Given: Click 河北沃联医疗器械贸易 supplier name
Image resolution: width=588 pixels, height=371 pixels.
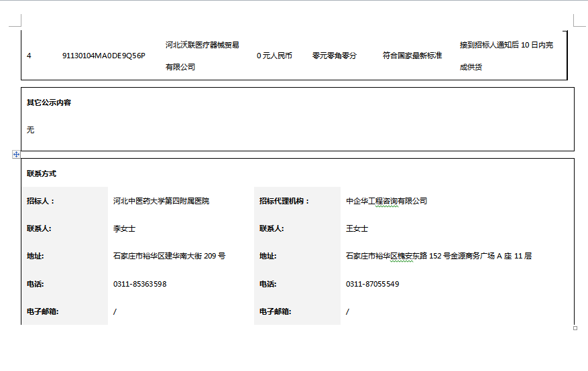Looking at the screenshot, I should coord(202,45).
